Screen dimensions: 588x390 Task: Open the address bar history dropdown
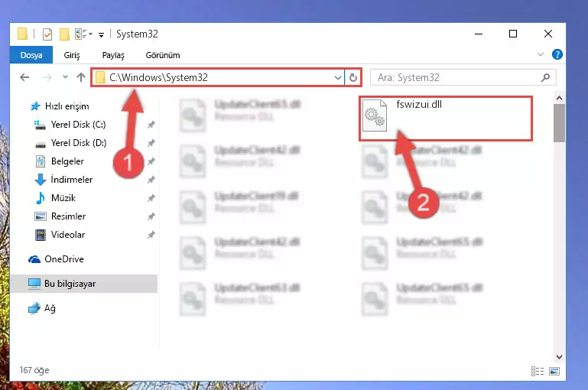pos(337,78)
